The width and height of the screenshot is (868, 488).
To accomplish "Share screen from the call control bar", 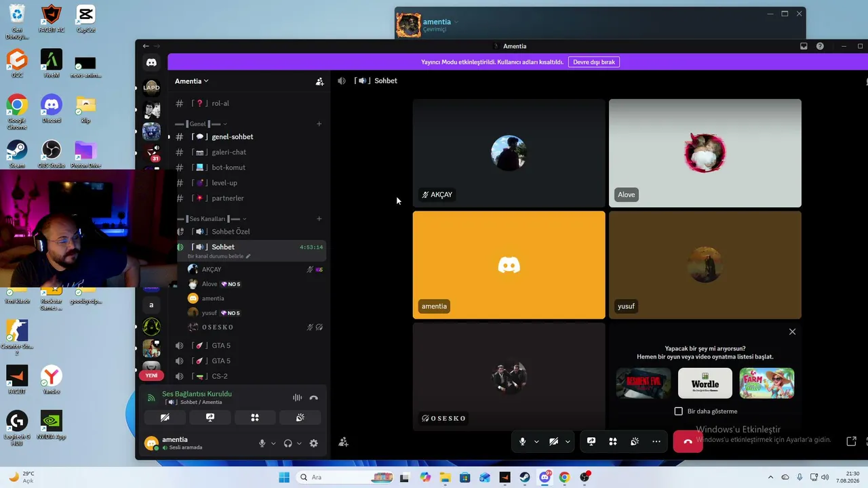I will point(591,442).
